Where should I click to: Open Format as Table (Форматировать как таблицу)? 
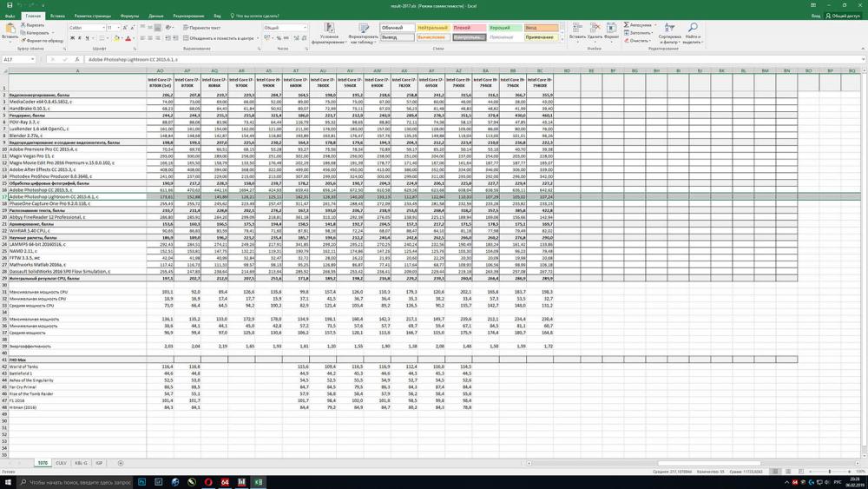(x=363, y=34)
